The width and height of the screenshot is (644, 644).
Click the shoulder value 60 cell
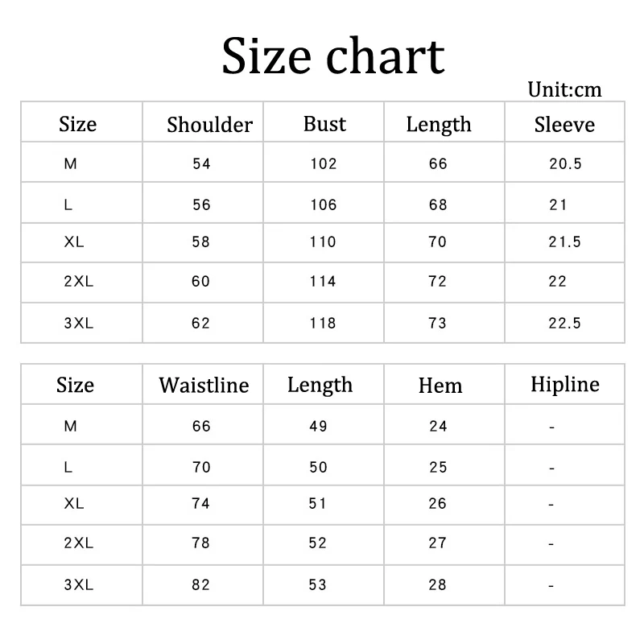pos(201,282)
